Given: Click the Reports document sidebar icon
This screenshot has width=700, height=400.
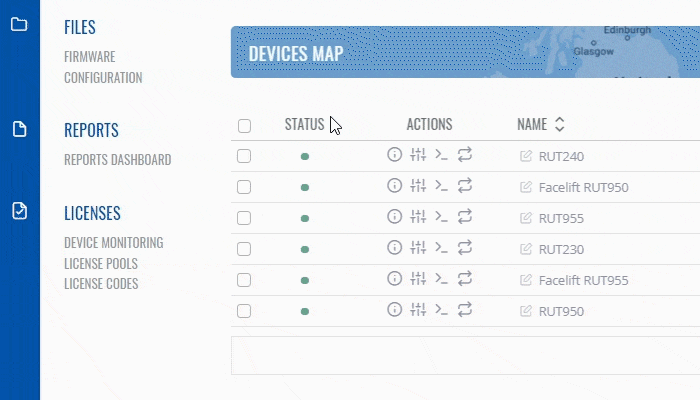Looking at the screenshot, I should [x=19, y=128].
